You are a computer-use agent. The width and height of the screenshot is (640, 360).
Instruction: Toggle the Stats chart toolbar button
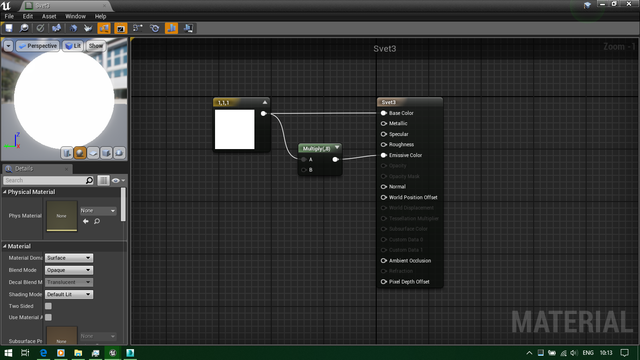(x=171, y=28)
